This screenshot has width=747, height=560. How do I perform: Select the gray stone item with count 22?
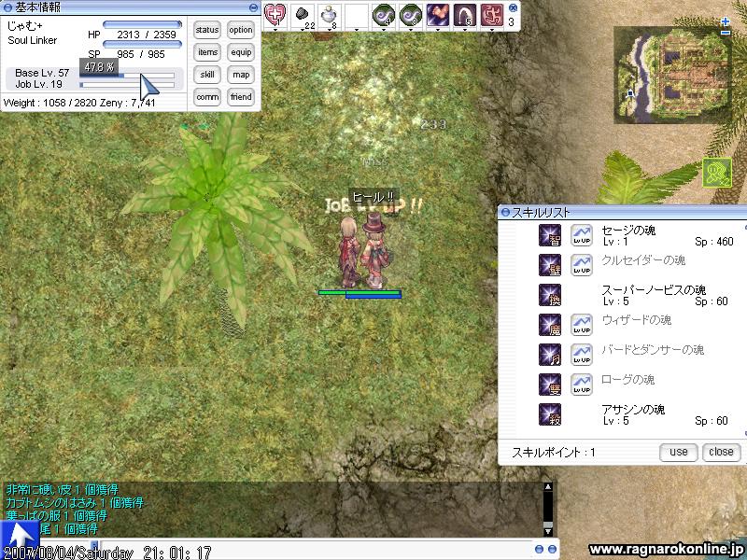303,15
